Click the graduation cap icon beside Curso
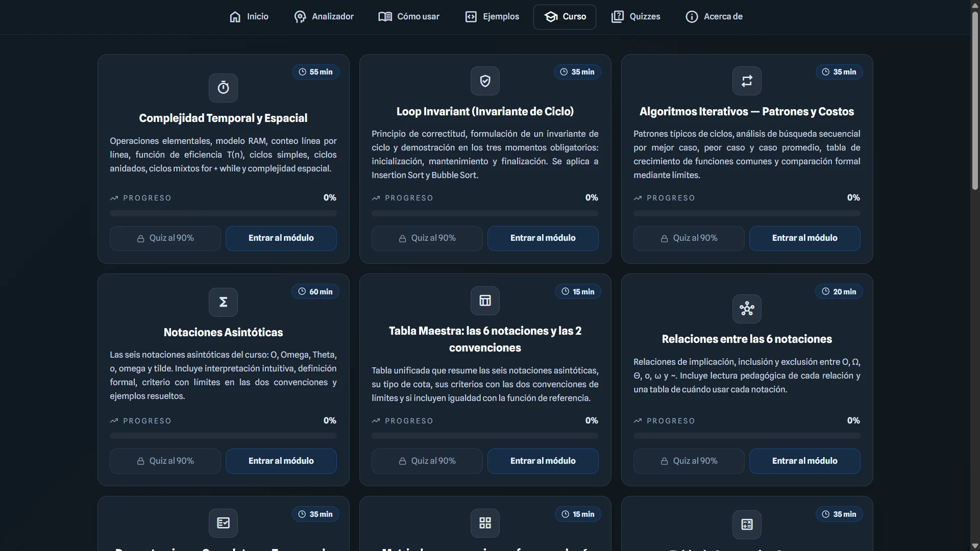The width and height of the screenshot is (980, 551). point(551,17)
